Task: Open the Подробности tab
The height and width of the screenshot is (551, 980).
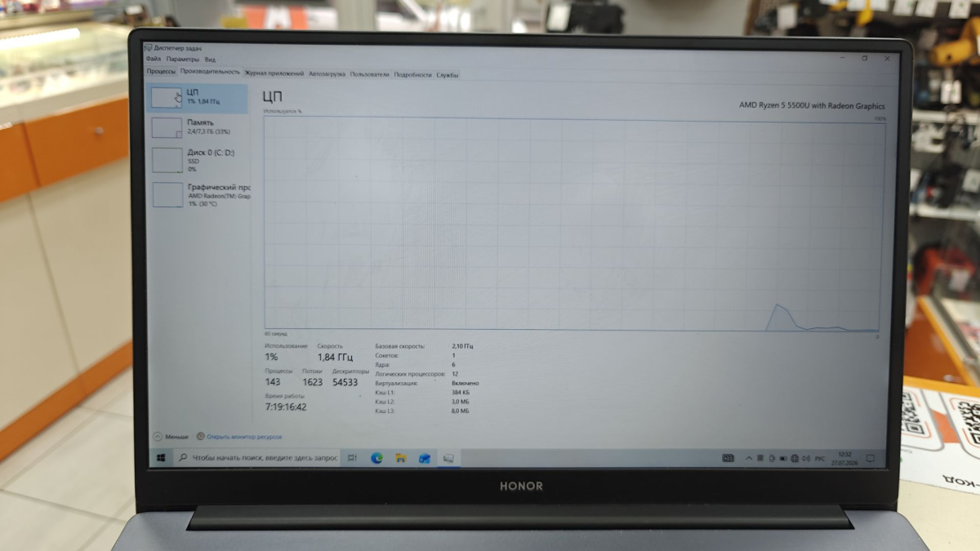Action: click(412, 74)
